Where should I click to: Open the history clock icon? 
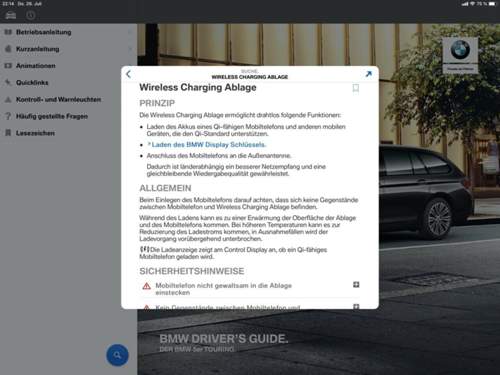pyautogui.click(x=31, y=15)
